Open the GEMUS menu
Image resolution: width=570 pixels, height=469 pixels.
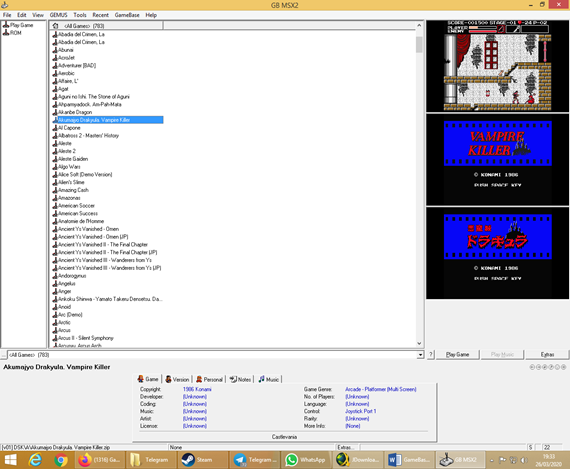coord(59,15)
